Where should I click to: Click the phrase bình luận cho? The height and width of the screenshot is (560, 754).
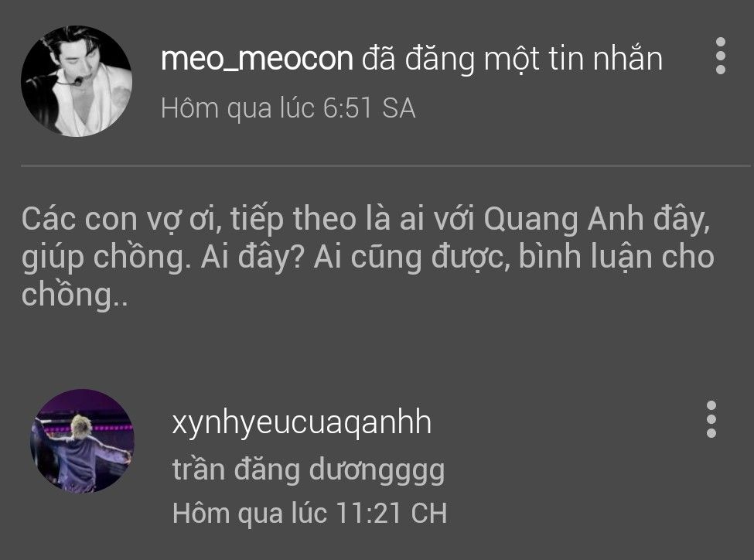[616, 257]
